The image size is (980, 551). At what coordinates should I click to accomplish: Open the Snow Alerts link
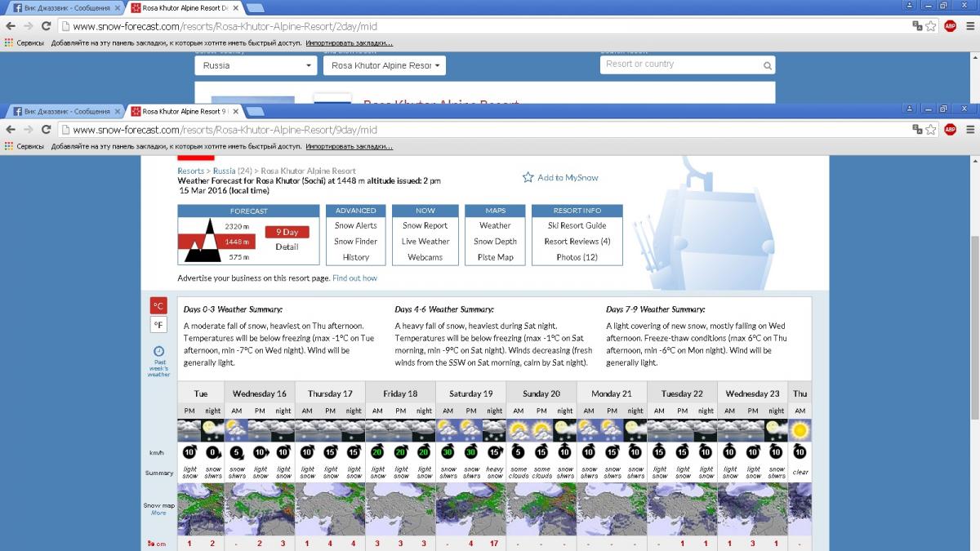click(356, 225)
